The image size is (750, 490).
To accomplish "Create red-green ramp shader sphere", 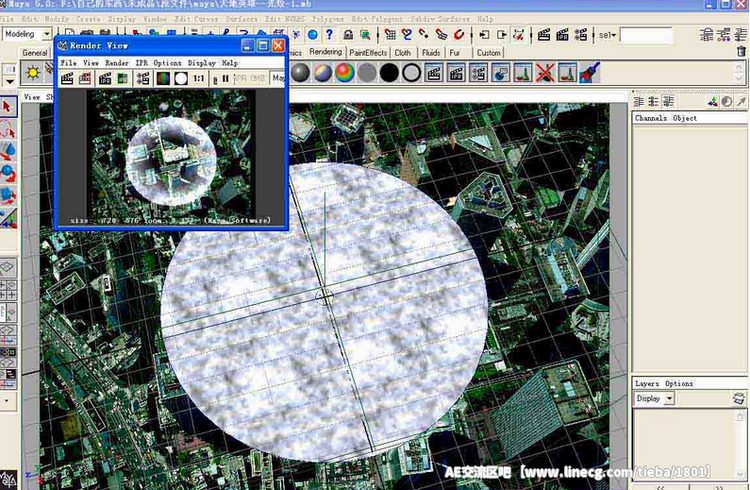I will pos(345,73).
